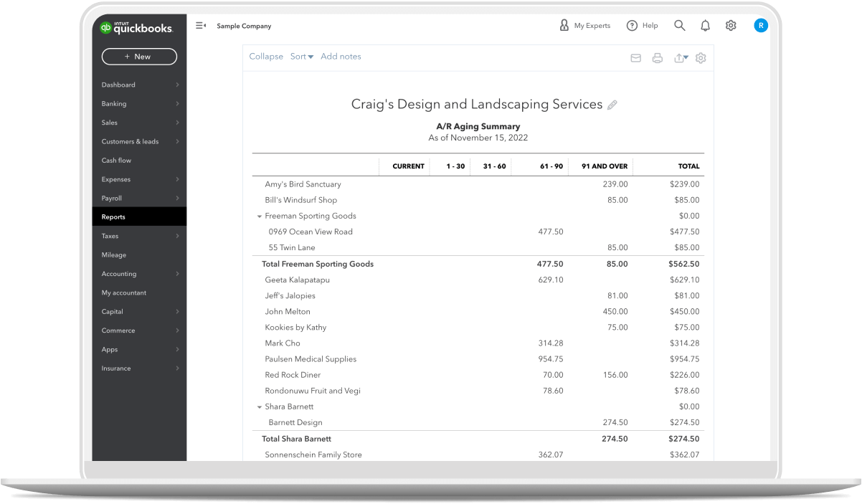Open the Banking section in the sidebar

click(x=115, y=103)
